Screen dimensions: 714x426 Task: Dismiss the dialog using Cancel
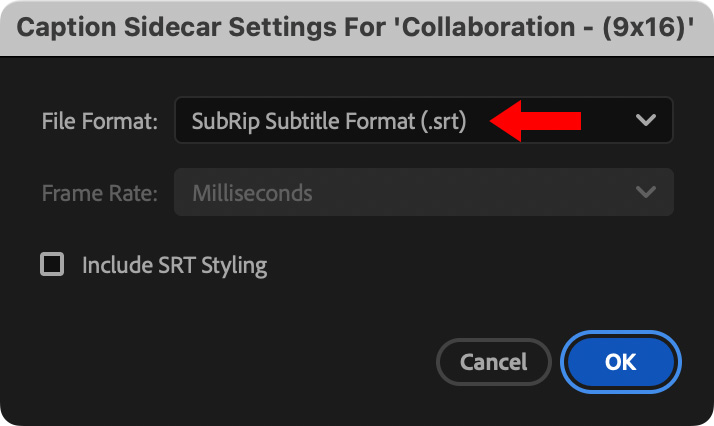(x=494, y=361)
